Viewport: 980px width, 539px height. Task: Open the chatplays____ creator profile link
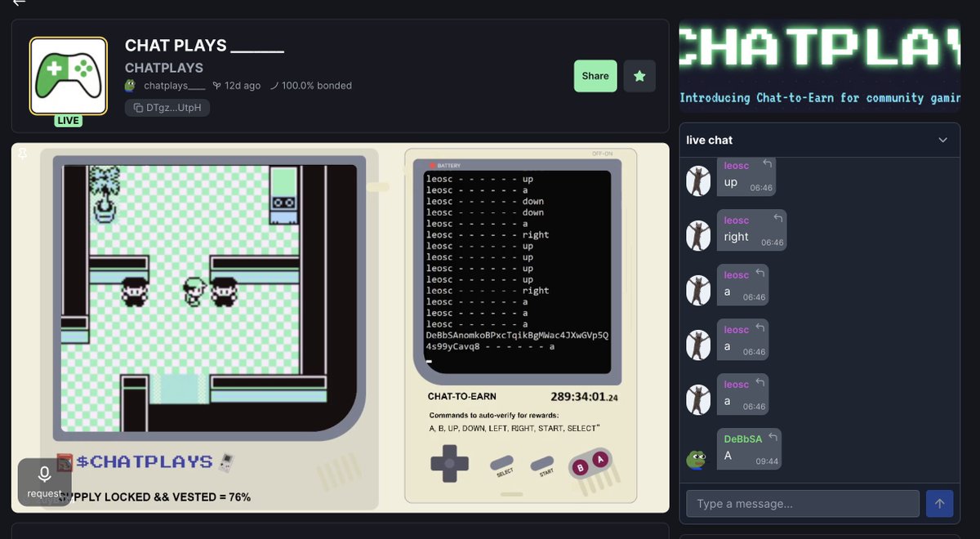[x=174, y=86]
